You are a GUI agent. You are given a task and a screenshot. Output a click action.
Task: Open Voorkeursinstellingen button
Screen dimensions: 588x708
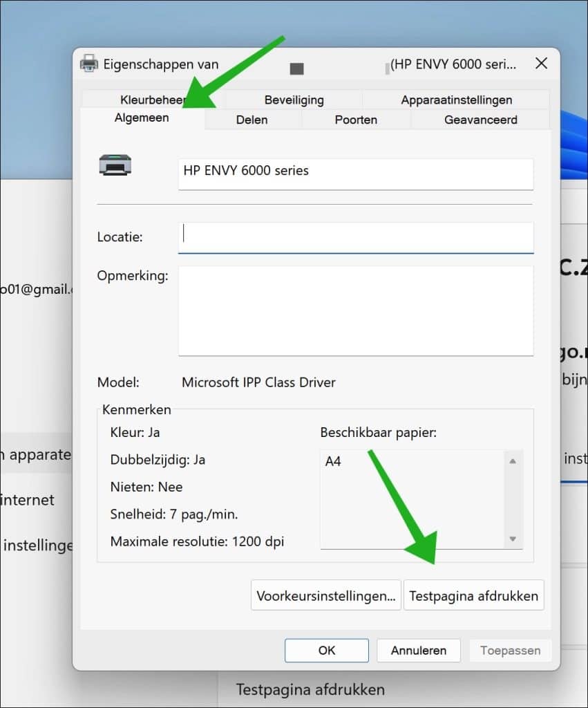326,595
